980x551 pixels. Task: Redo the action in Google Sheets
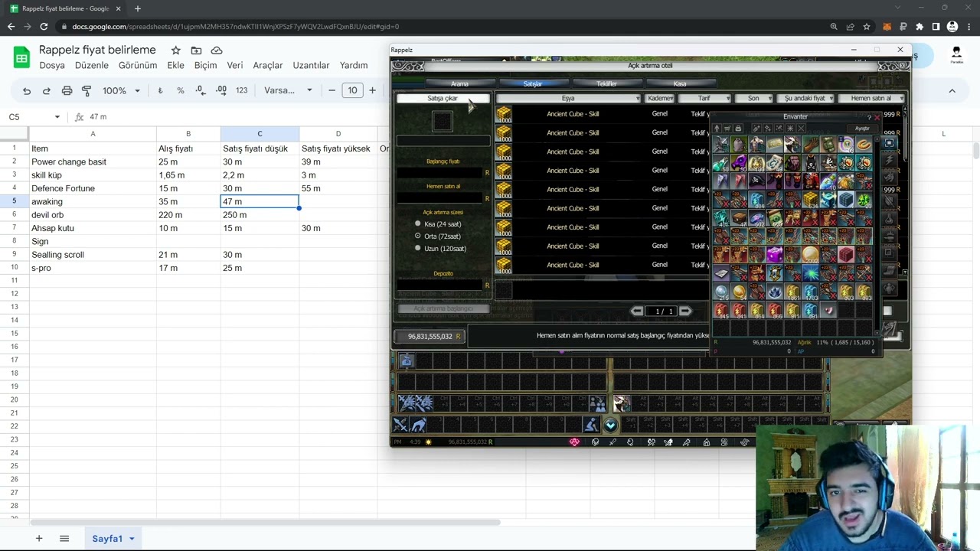pyautogui.click(x=47, y=90)
